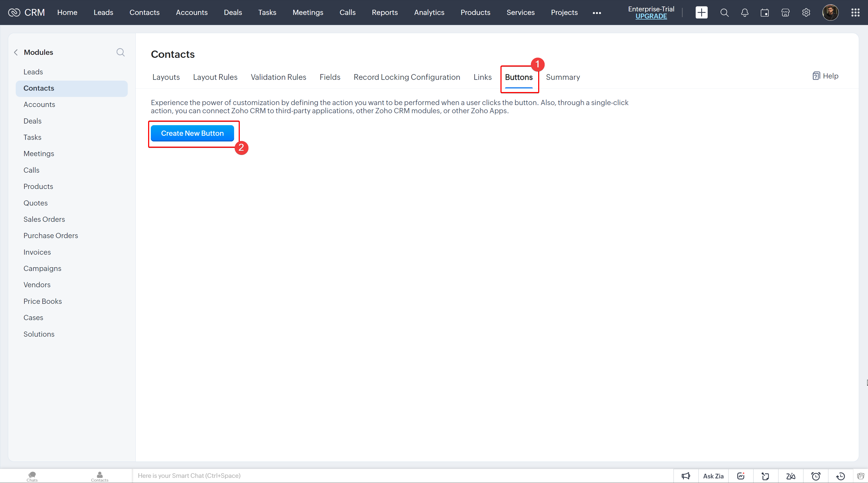Click the UPGRADE link
Image resolution: width=868 pixels, height=483 pixels.
(651, 16)
